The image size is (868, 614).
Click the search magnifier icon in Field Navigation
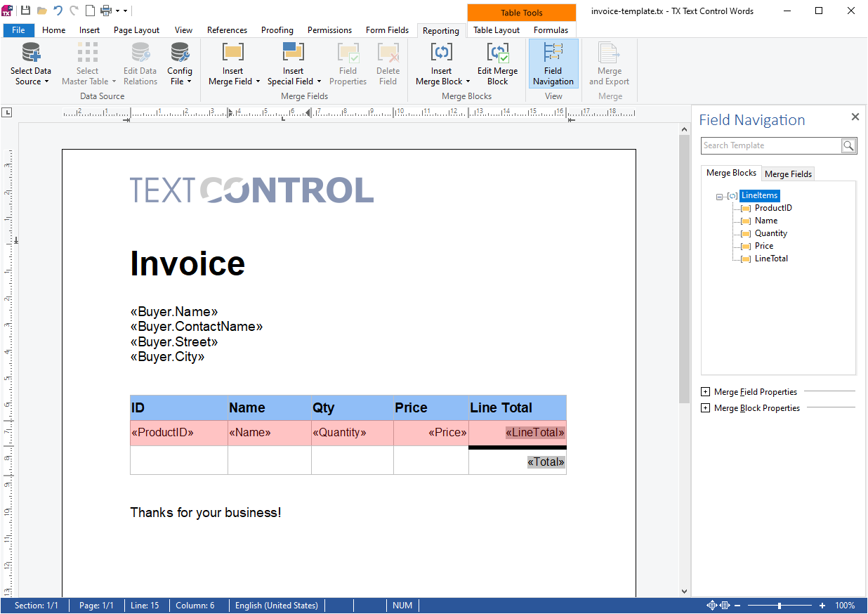pos(848,145)
